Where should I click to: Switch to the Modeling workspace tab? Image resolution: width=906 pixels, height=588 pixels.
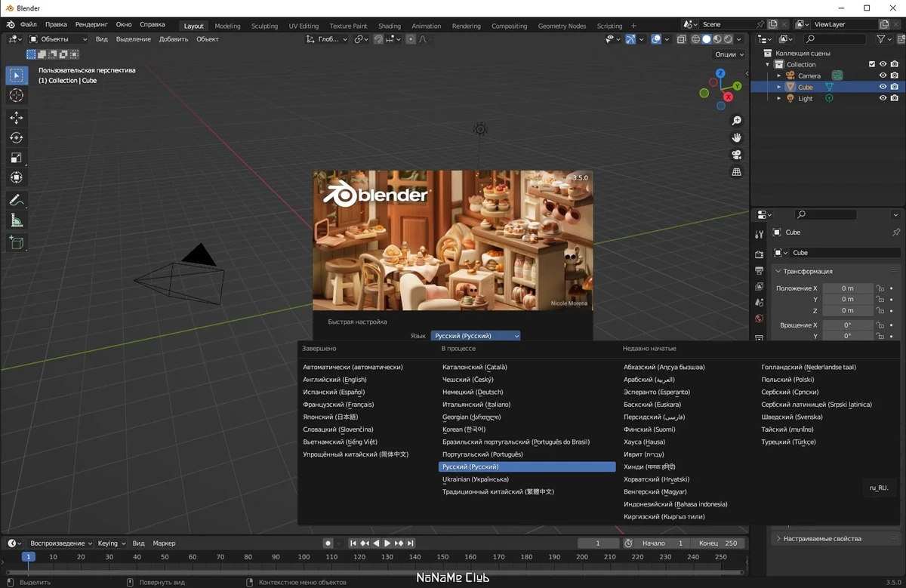click(227, 26)
